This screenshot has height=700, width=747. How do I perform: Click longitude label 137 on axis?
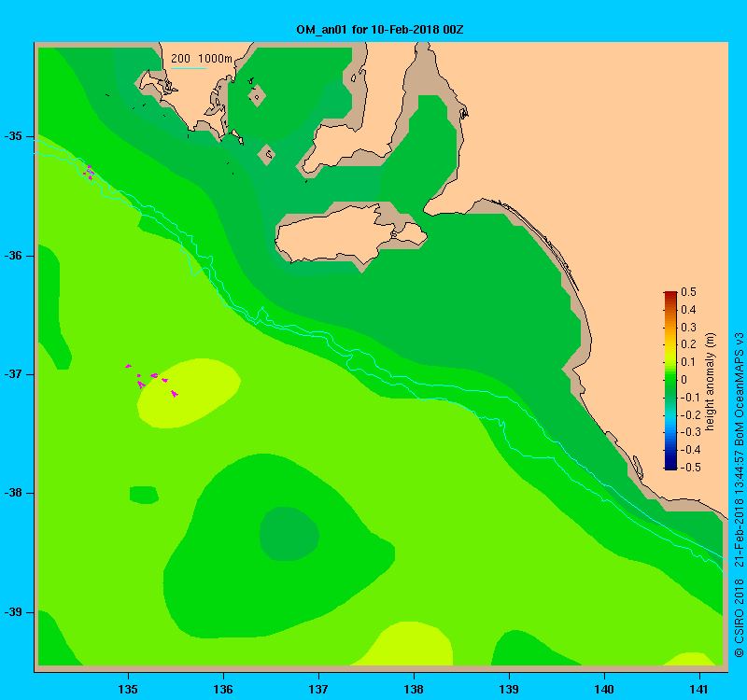click(x=318, y=689)
